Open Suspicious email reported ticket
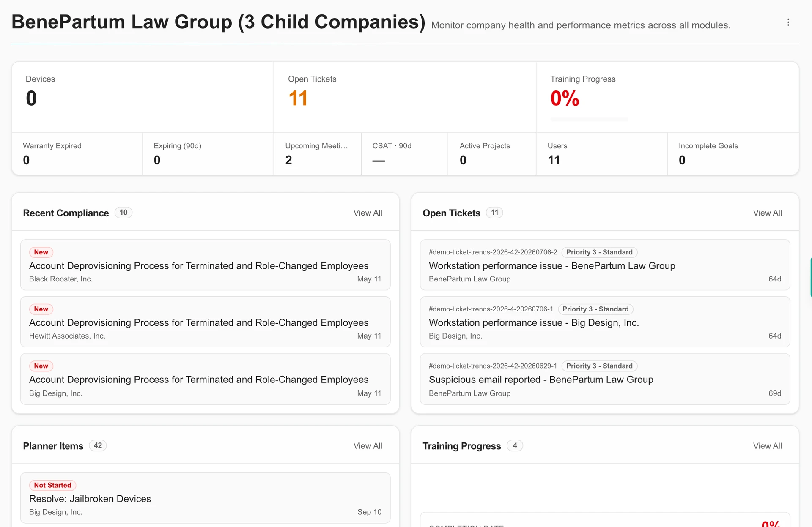 605,379
